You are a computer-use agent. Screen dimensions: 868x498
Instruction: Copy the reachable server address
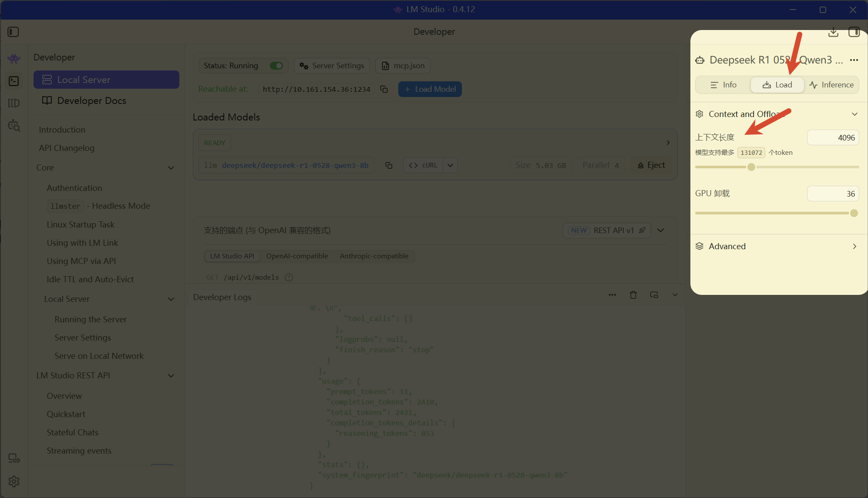coord(384,89)
